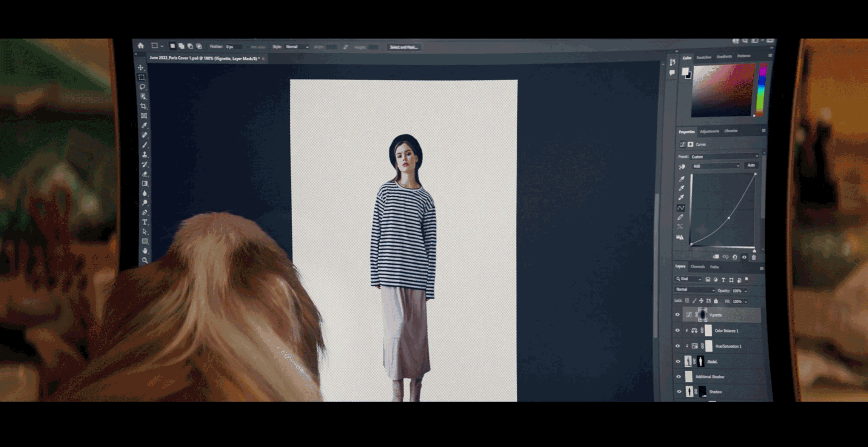868x447 pixels.
Task: Switch to the Libraries tab
Action: pyautogui.click(x=731, y=131)
